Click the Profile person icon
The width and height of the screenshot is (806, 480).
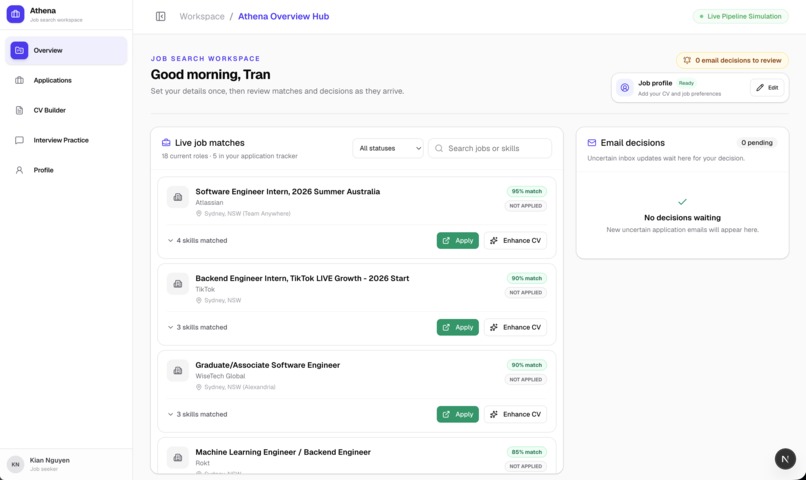click(x=20, y=170)
